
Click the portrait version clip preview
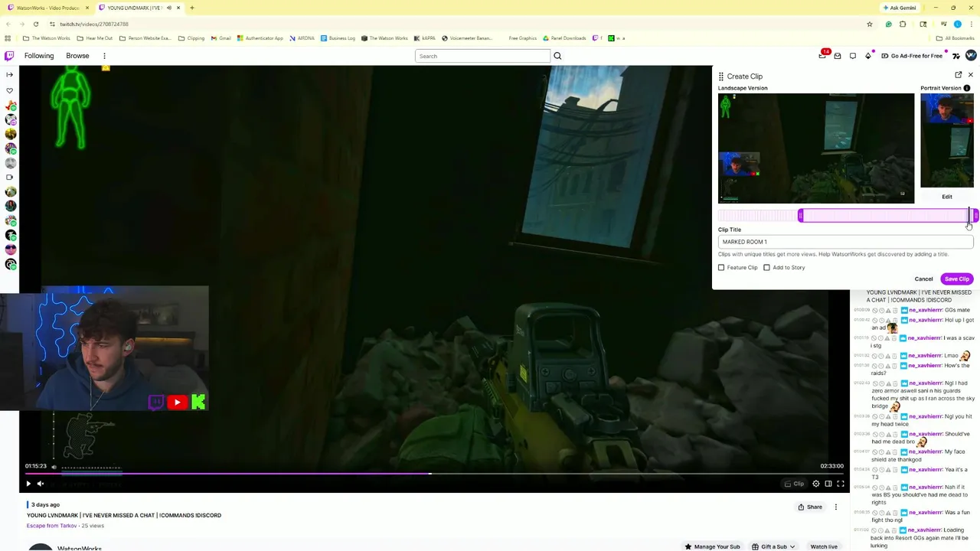point(947,141)
